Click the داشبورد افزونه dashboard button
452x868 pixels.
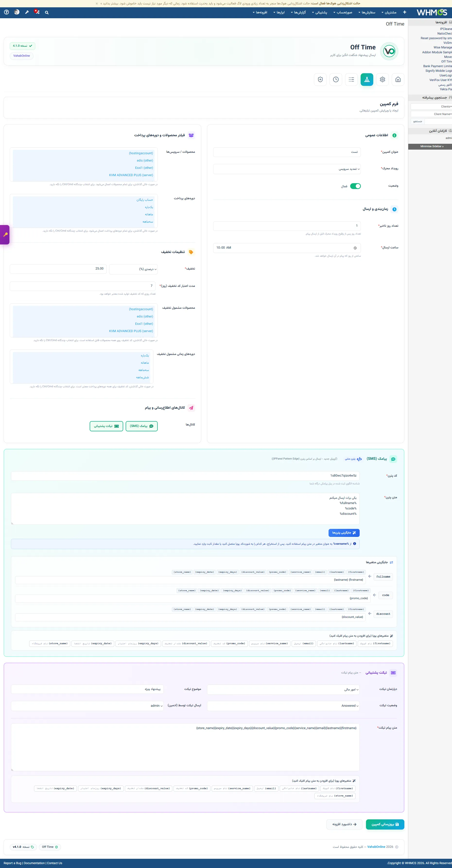point(344,824)
